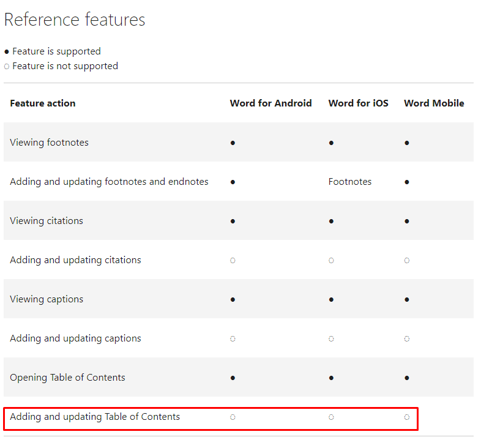481x448 pixels.
Task: Click Adding citations hollow circle under Android
Action: [x=233, y=261]
